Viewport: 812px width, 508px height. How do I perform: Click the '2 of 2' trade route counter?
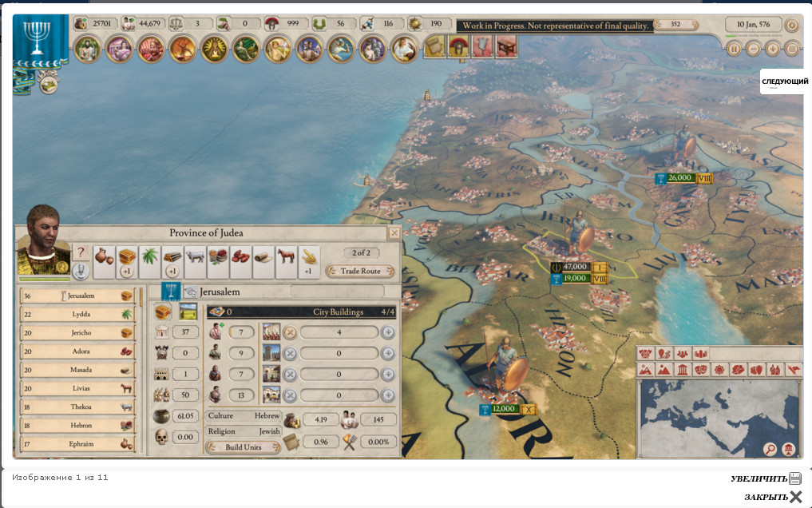[x=361, y=252]
